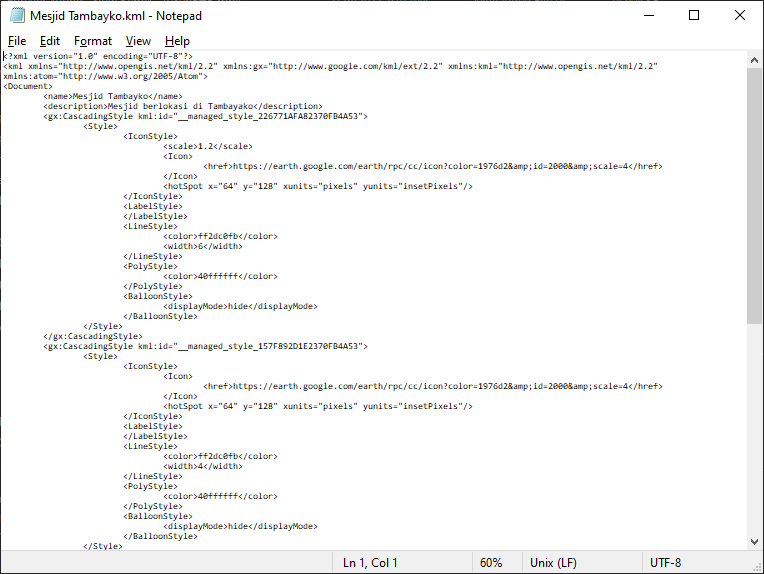
Task: Click the 'xmlns:atom=' line
Action: (x=106, y=77)
